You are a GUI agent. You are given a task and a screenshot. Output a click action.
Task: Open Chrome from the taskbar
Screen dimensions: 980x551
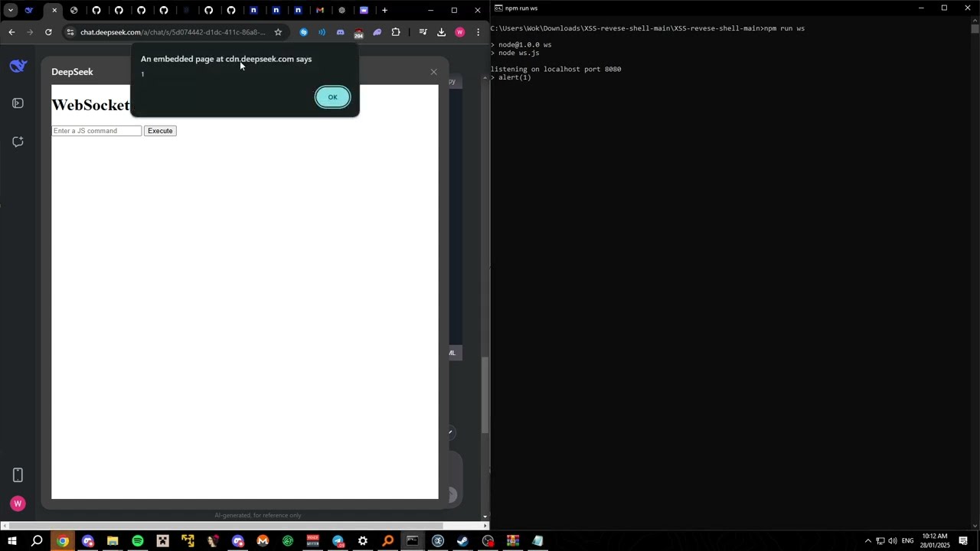63,541
